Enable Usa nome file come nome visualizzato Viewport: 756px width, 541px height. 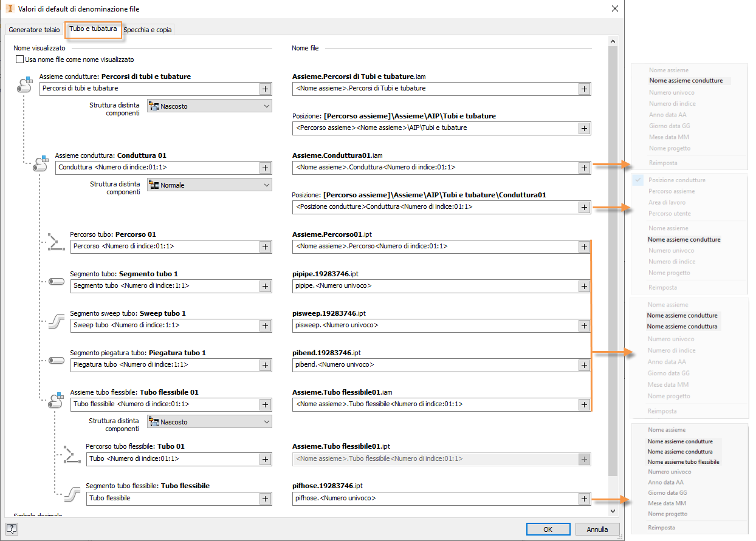[20, 60]
